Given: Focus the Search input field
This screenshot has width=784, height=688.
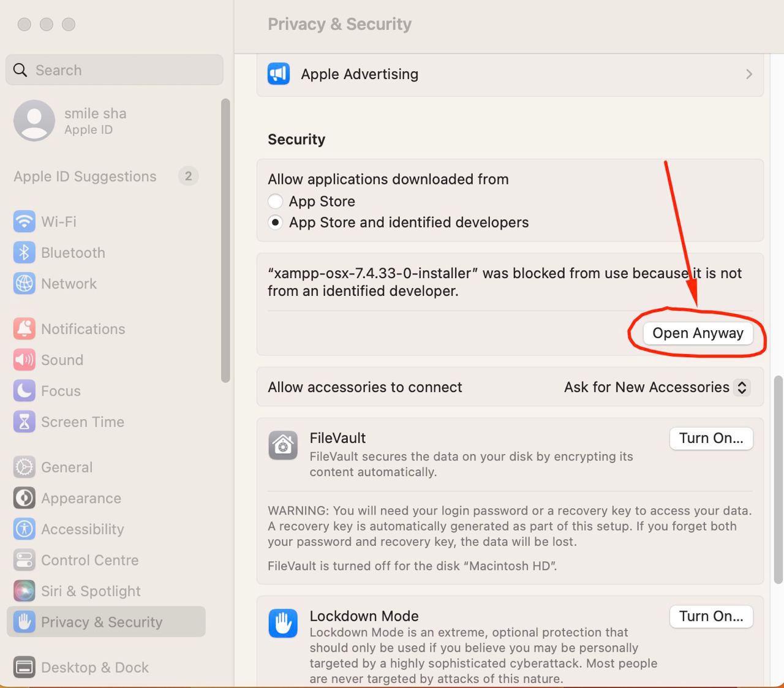Looking at the screenshot, I should pos(115,70).
